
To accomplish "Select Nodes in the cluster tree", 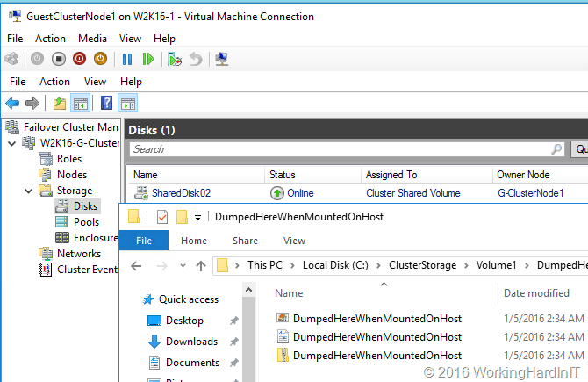I will pos(63,175).
